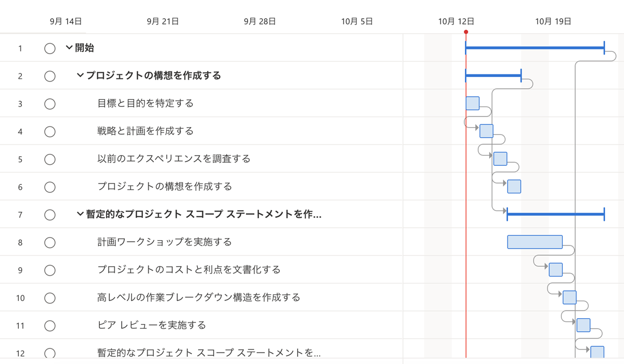624x364 pixels.
Task: Select row number 7 in the task list
Action: click(x=20, y=214)
